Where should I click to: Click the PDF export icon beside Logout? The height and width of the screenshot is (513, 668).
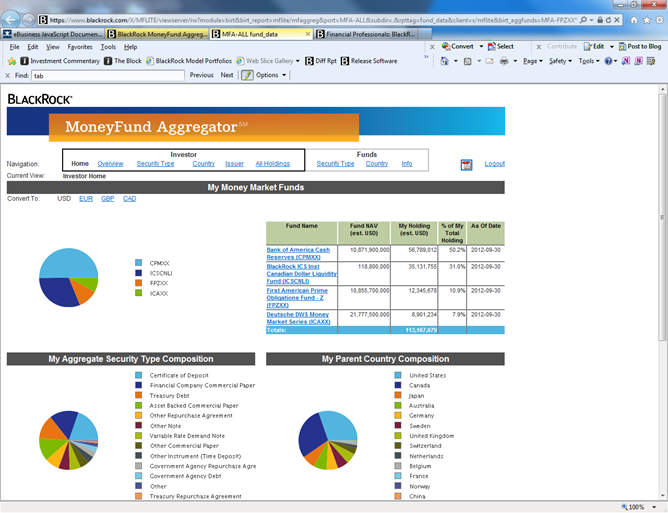[466, 165]
